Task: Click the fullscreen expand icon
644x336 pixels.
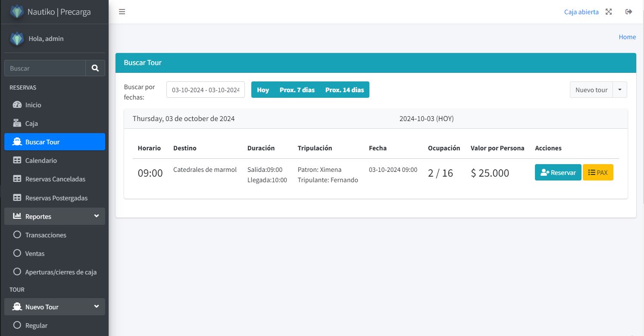Action: 609,12
